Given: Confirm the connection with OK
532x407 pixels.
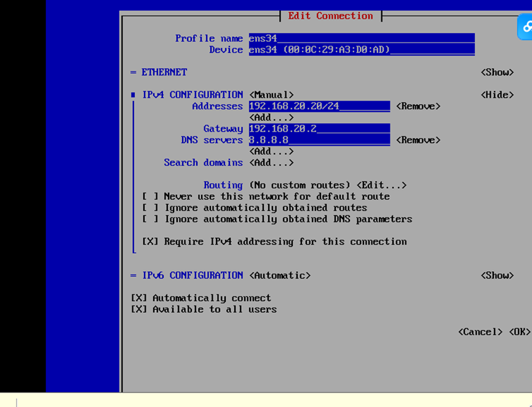Looking at the screenshot, I should coord(520,332).
